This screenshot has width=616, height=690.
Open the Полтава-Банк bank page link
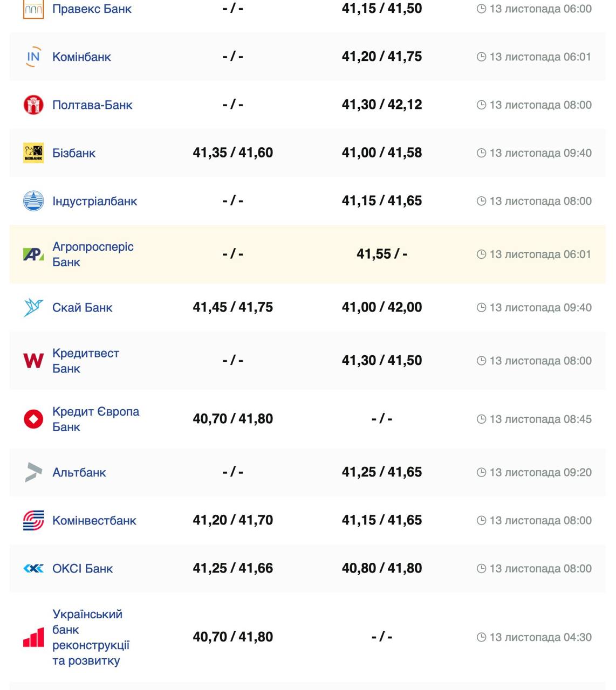coord(92,105)
